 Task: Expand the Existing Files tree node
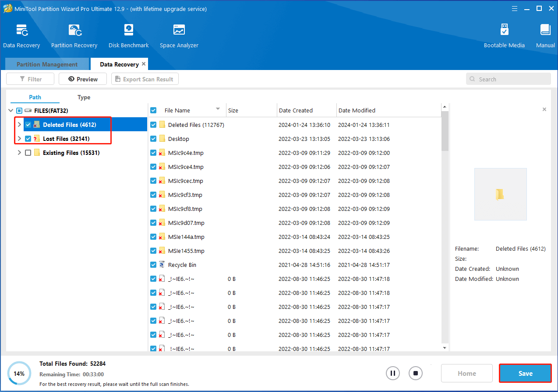pos(19,153)
